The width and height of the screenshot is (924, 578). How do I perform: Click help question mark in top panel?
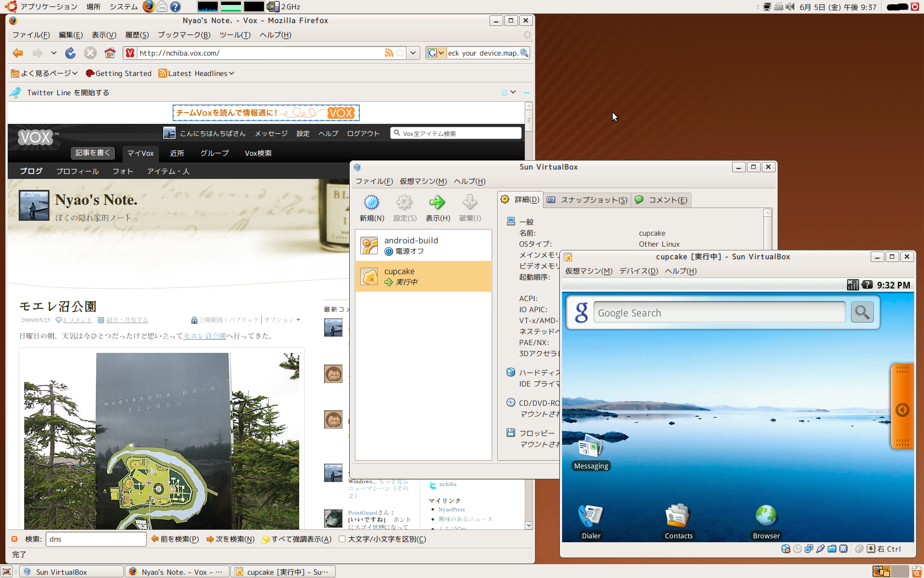click(175, 7)
